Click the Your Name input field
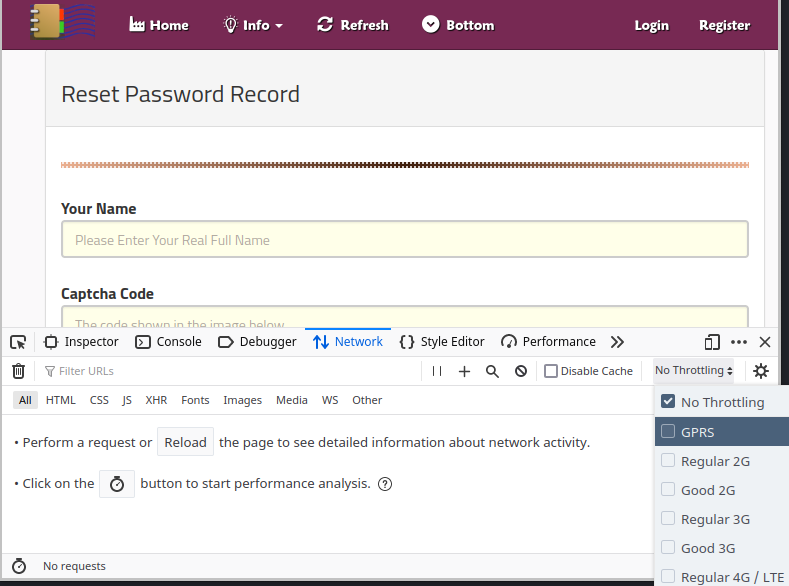The height and width of the screenshot is (586, 789). pyautogui.click(x=405, y=240)
